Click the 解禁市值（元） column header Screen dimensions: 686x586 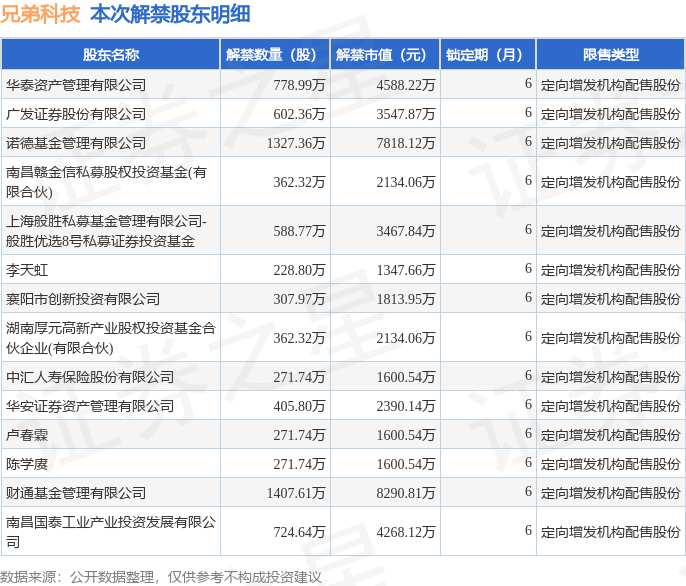pyautogui.click(x=385, y=55)
